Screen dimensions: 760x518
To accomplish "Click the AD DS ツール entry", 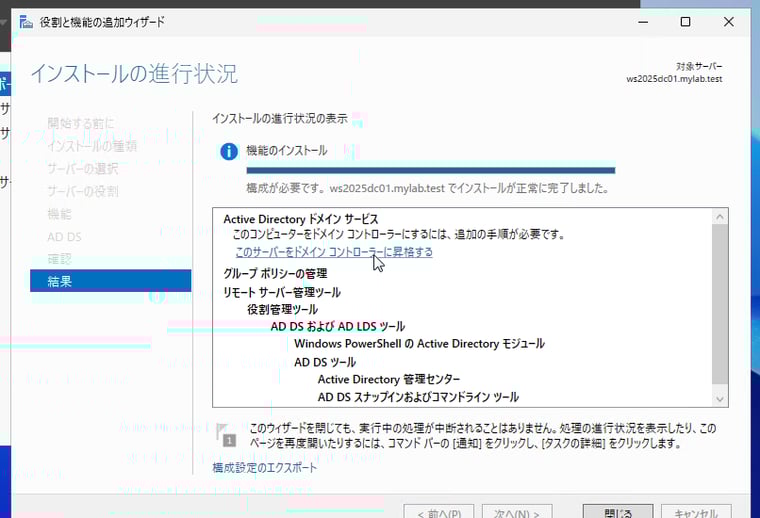I will click(x=325, y=362).
